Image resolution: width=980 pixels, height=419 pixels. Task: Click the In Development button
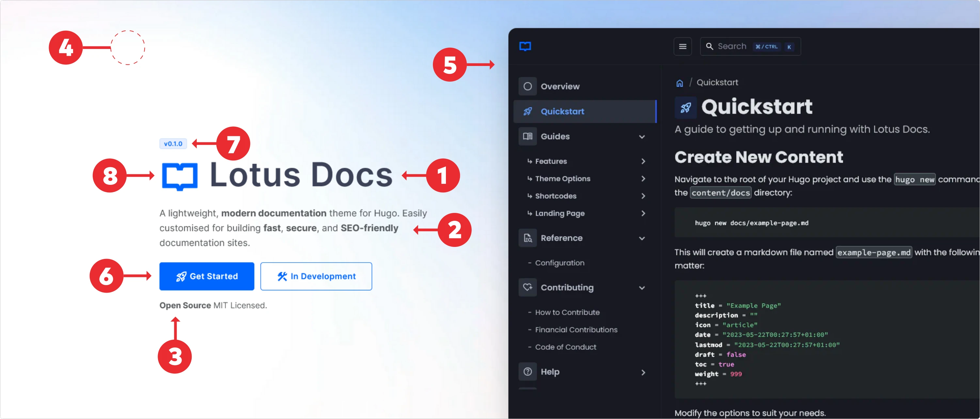(316, 277)
